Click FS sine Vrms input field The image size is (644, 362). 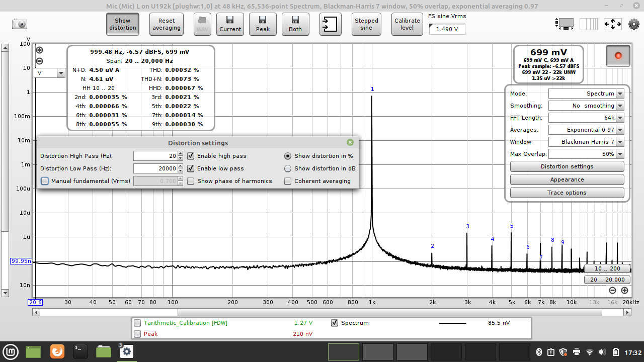pyautogui.click(x=447, y=29)
